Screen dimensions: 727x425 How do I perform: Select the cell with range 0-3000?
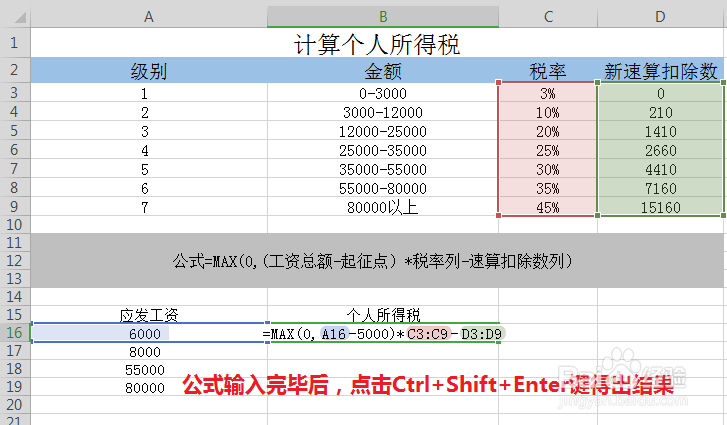(383, 93)
